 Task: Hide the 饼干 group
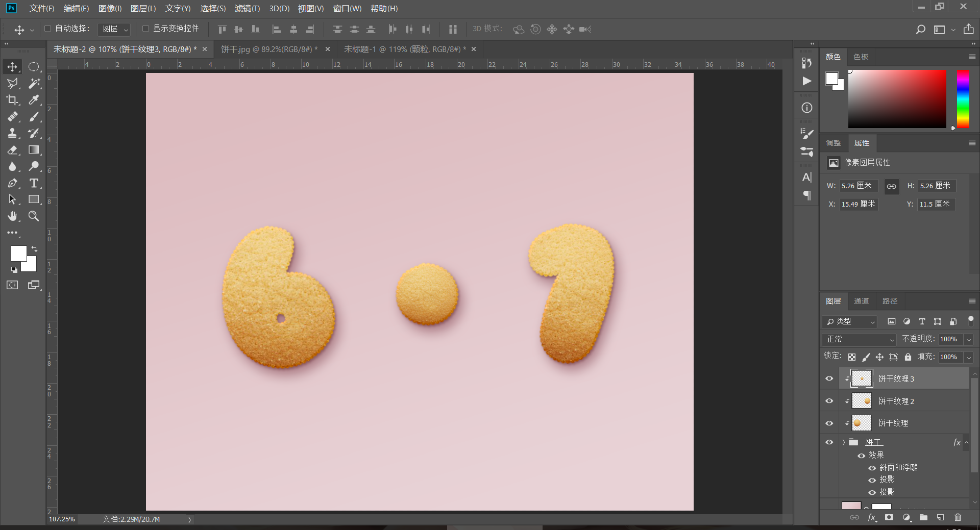click(x=829, y=442)
